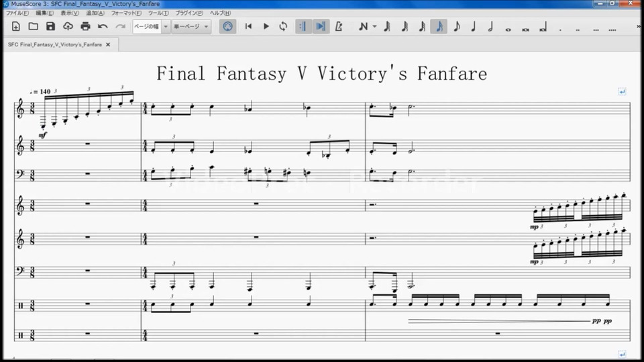Screen dimensions: 644x362
Task: Start playback with the play button
Action: point(266,27)
